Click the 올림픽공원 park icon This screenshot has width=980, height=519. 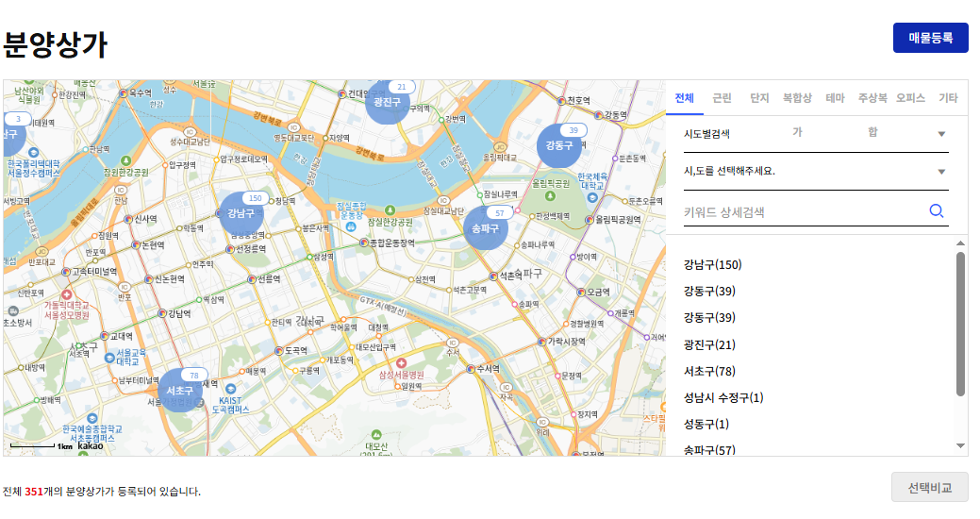point(551,195)
